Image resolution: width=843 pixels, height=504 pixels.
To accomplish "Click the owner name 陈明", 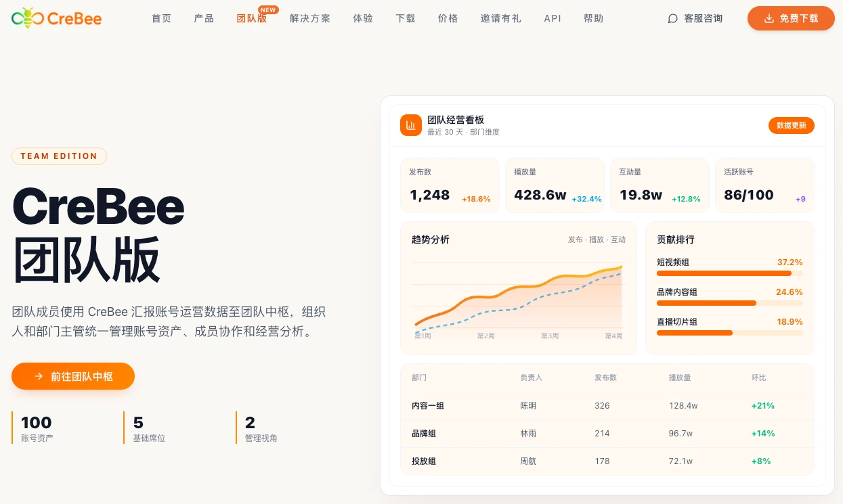I will 528,406.
